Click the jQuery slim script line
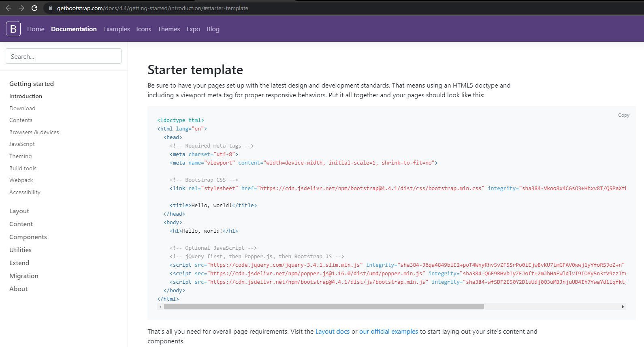This screenshot has height=347, width=644. pos(397,265)
